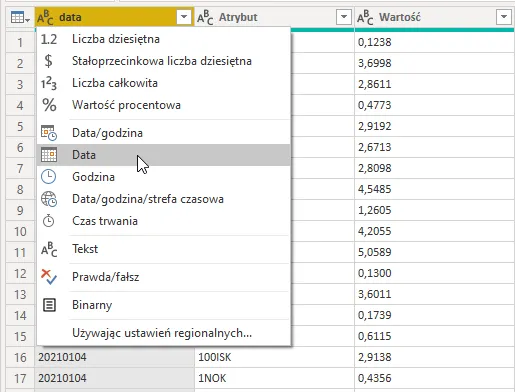Click the dollar sign fixed decimal icon

tap(49, 61)
